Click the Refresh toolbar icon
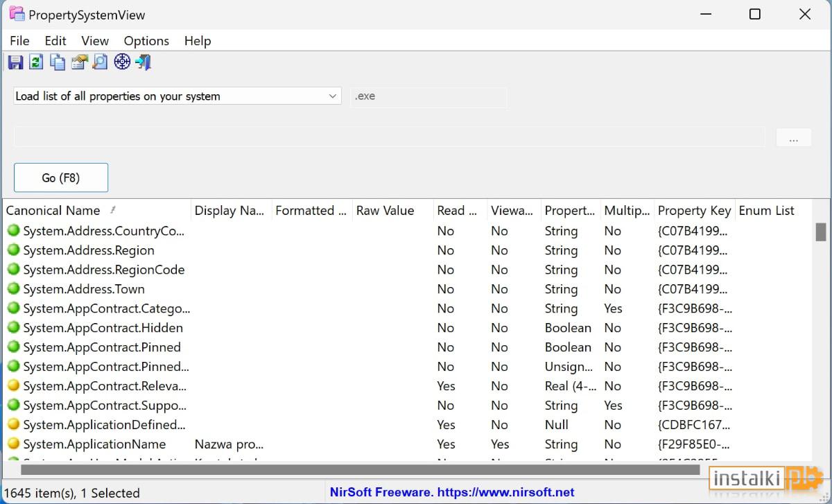Screen dimensions: 832x504 36,62
